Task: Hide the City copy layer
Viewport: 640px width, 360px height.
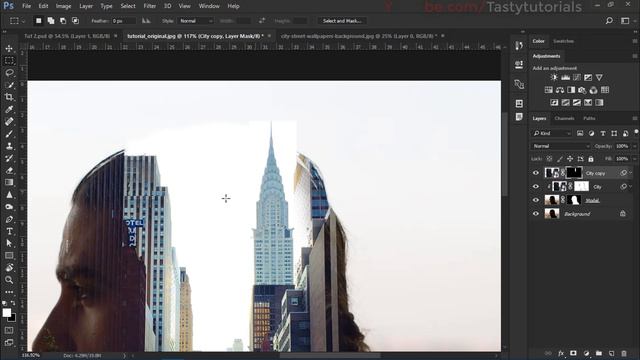Action: [536, 173]
